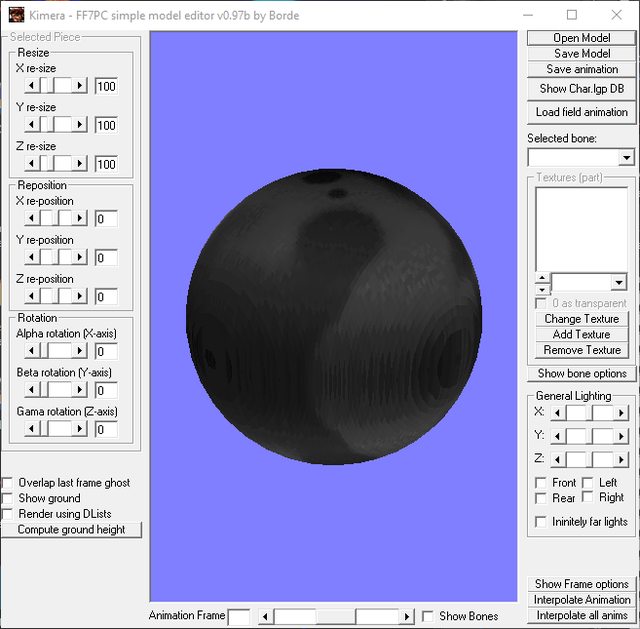Image resolution: width=640 pixels, height=629 pixels.
Task: Click the Y re-position value field
Action: (x=106, y=258)
